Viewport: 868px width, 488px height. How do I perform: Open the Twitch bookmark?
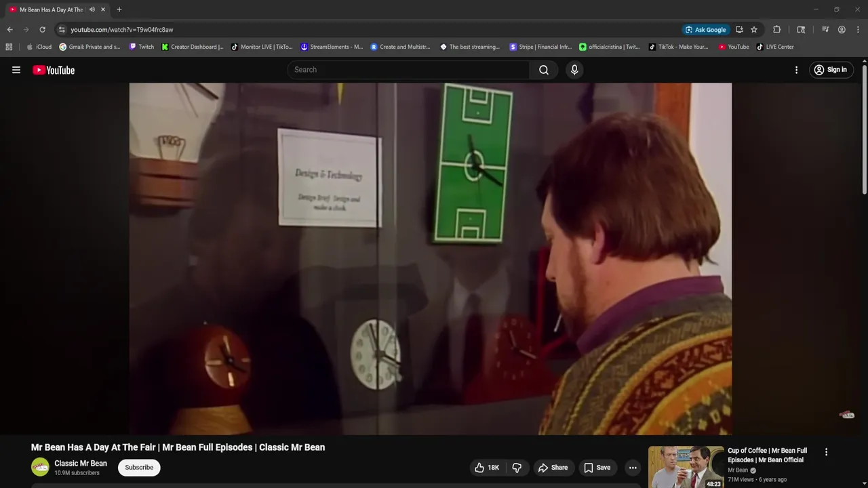[x=140, y=47]
